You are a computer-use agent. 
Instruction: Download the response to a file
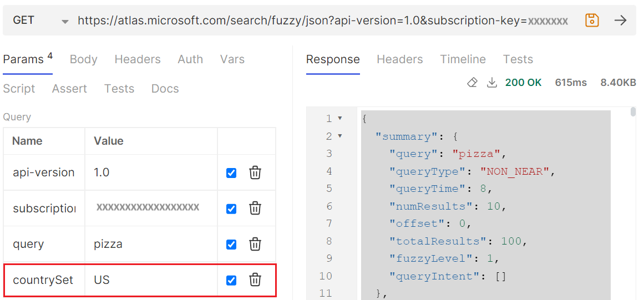[491, 83]
